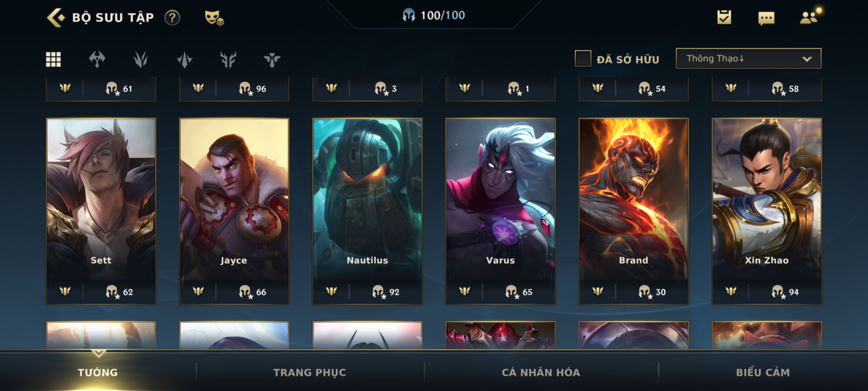The height and width of the screenshot is (391, 868).
Task: Open the Biểu Cảm tab
Action: (763, 372)
